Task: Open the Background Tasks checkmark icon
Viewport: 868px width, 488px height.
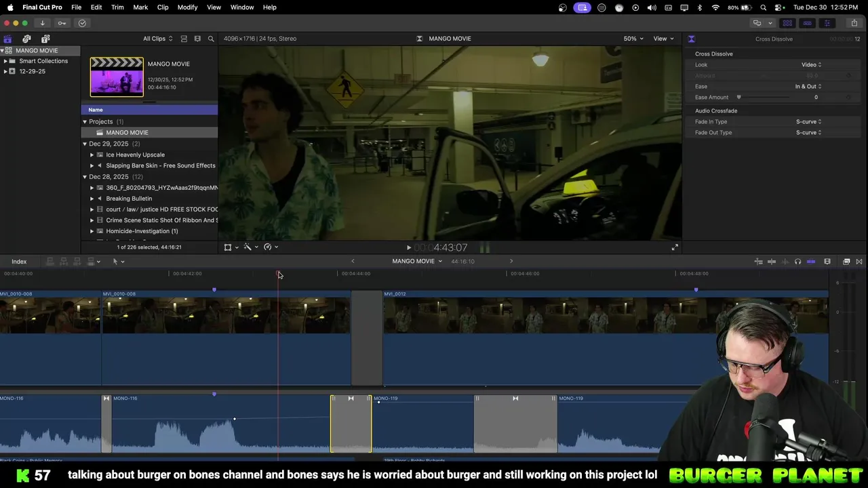Action: coord(82,23)
